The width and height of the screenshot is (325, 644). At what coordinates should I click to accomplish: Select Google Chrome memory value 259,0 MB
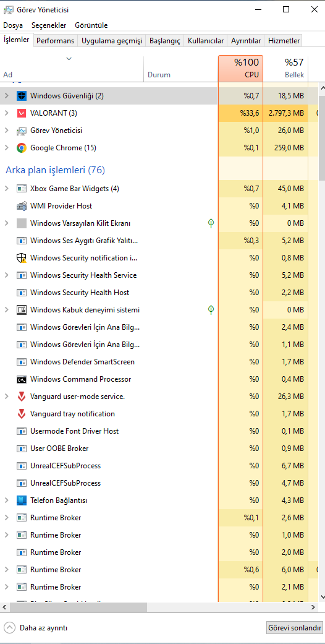point(289,148)
